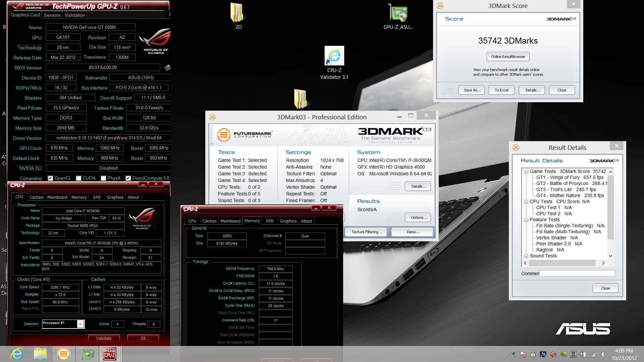Click the Validate button in CPU-Z
The height and width of the screenshot is (362, 644).
coord(104,338)
